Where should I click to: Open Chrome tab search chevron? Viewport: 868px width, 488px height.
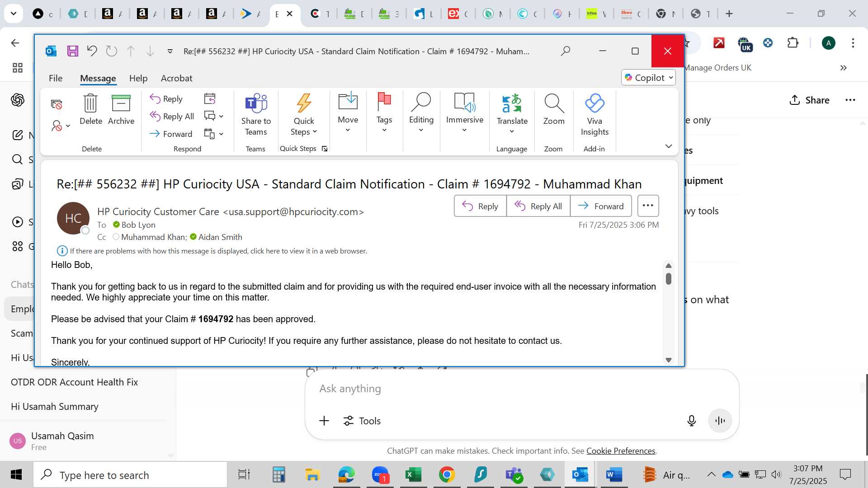coord(14,14)
